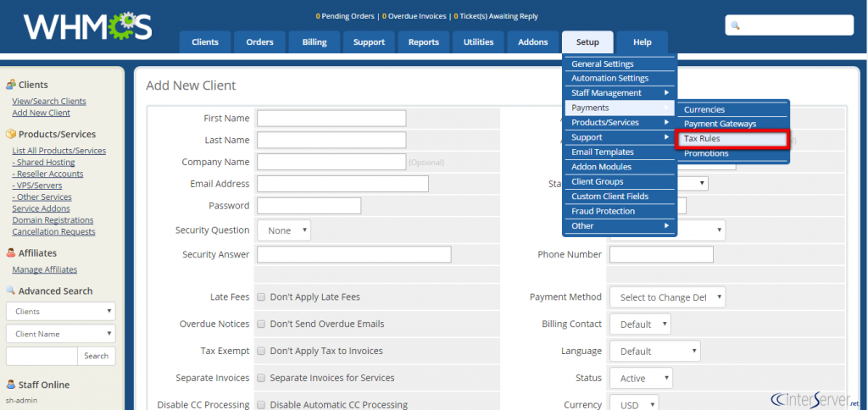868x410 pixels.
Task: Open the Clients dropdown in Advanced Search
Action: point(61,311)
